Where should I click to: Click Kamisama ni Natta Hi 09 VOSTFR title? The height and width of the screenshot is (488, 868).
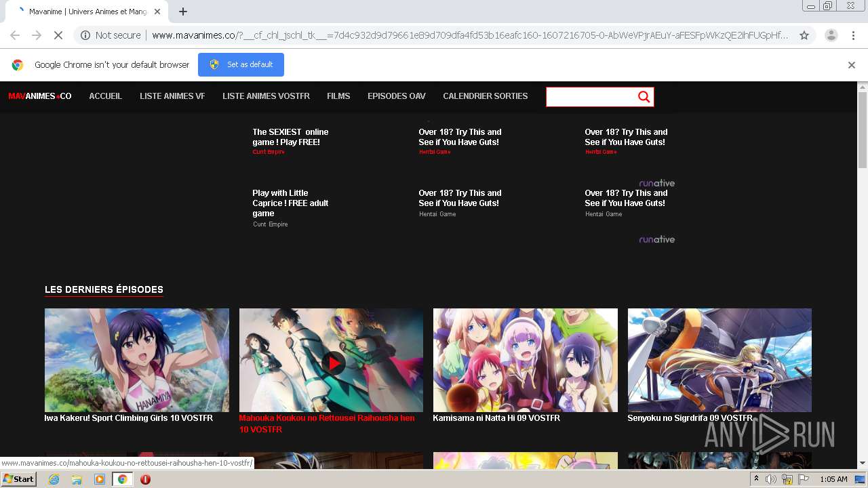pos(496,418)
